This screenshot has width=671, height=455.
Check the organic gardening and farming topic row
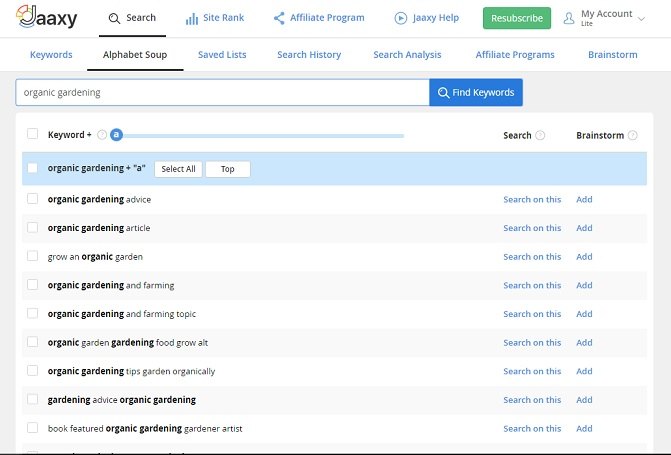[x=33, y=313]
